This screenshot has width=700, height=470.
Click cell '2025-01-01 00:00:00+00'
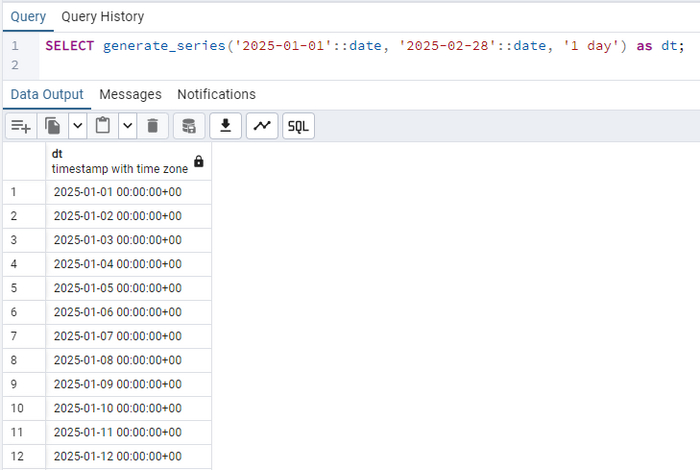(129, 192)
